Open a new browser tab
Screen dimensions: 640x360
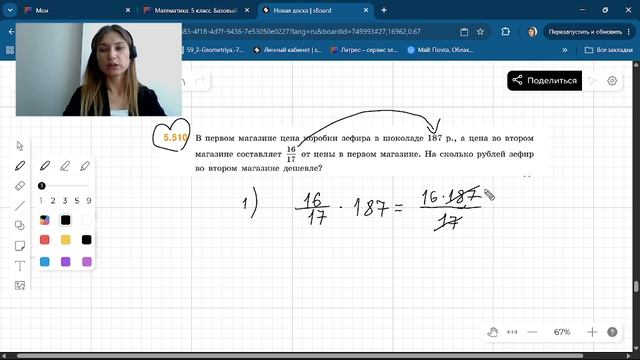pyautogui.click(x=384, y=10)
